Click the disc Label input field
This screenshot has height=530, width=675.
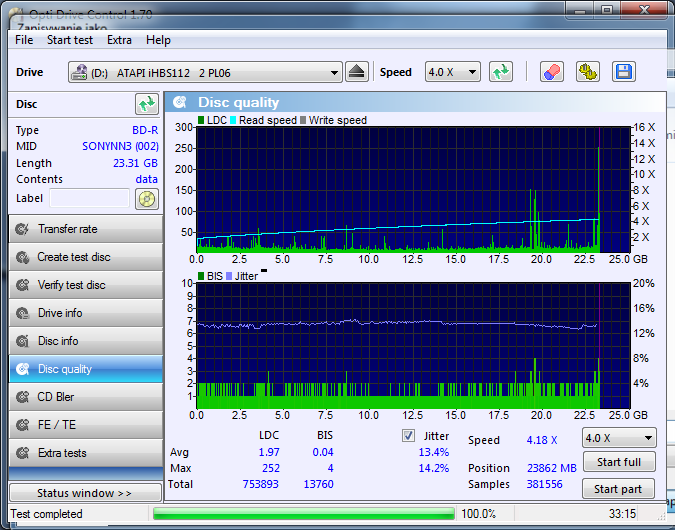pos(90,198)
